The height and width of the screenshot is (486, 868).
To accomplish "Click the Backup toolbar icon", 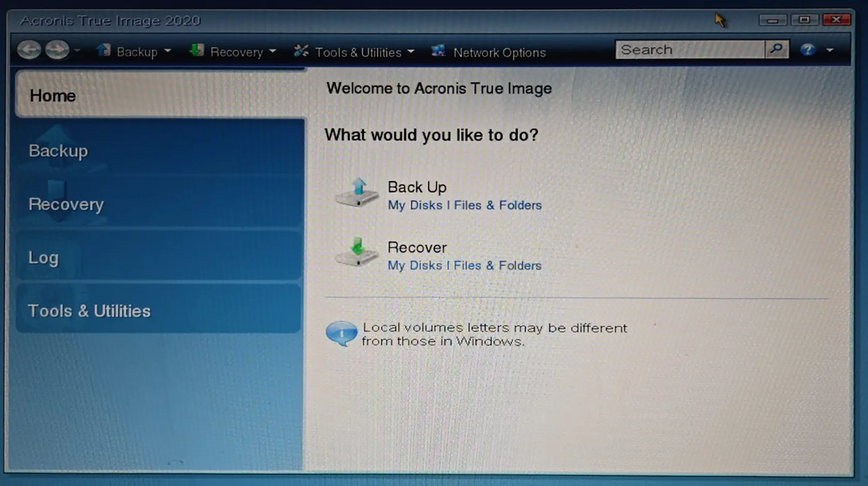I will coord(104,50).
